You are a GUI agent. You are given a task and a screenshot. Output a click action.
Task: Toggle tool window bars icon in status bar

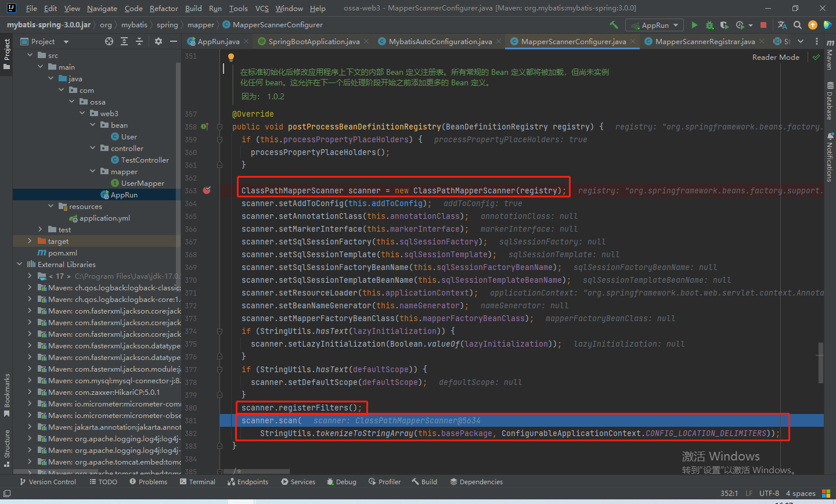7,494
